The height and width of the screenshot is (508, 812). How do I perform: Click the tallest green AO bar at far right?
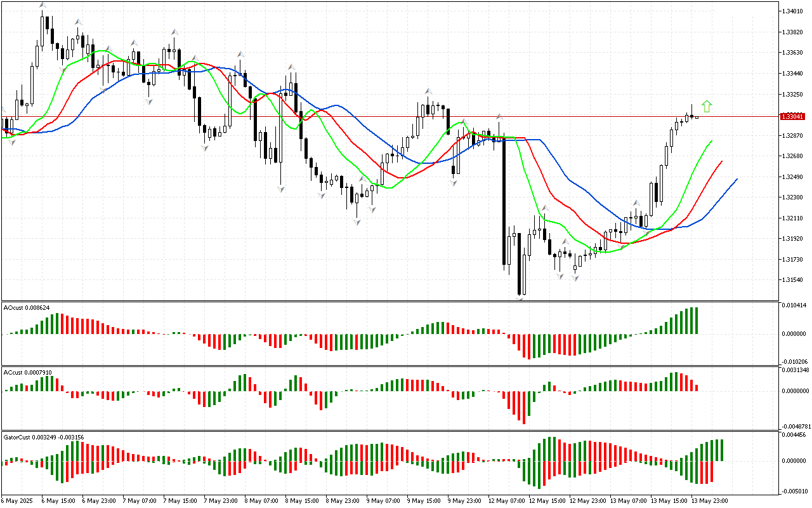(695, 321)
